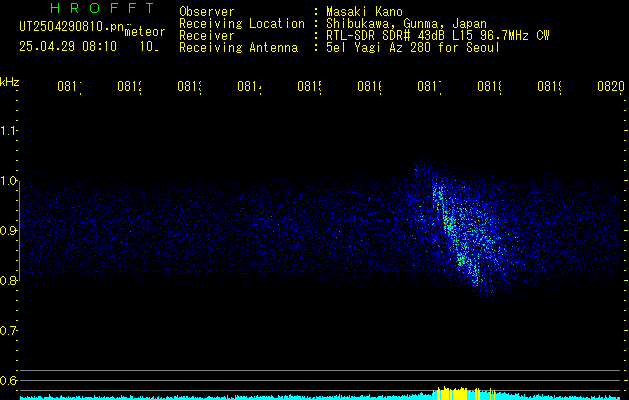Click the 0817 time marker
The image size is (629, 400).
(x=430, y=86)
